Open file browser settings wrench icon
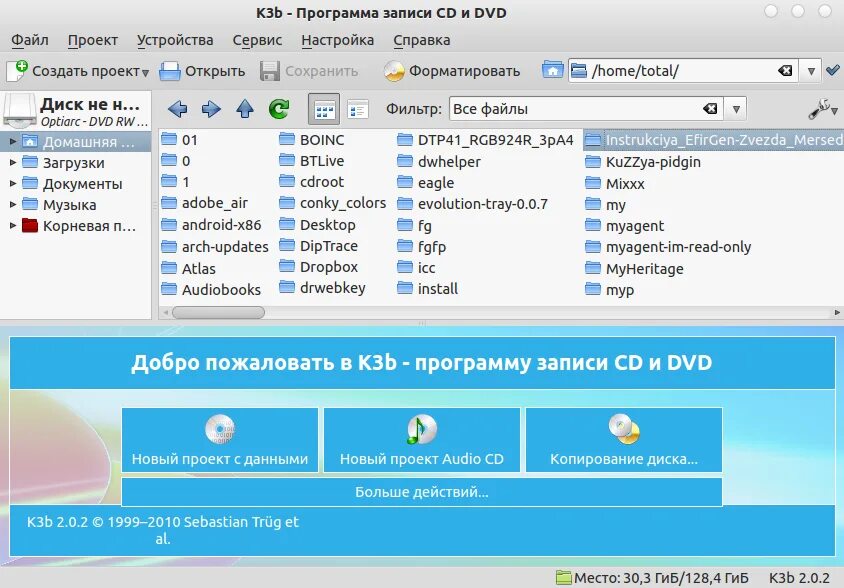Screen dimensions: 844x588 [822, 109]
